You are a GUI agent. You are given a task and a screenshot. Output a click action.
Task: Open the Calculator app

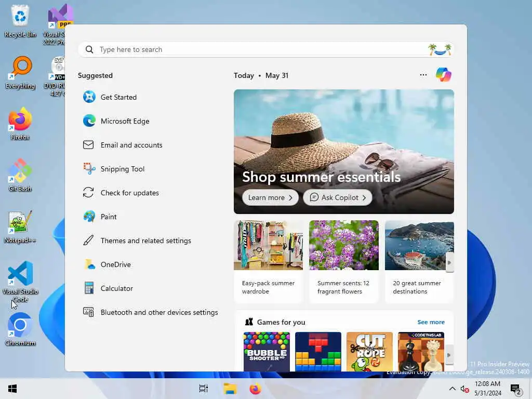(x=108, y=288)
